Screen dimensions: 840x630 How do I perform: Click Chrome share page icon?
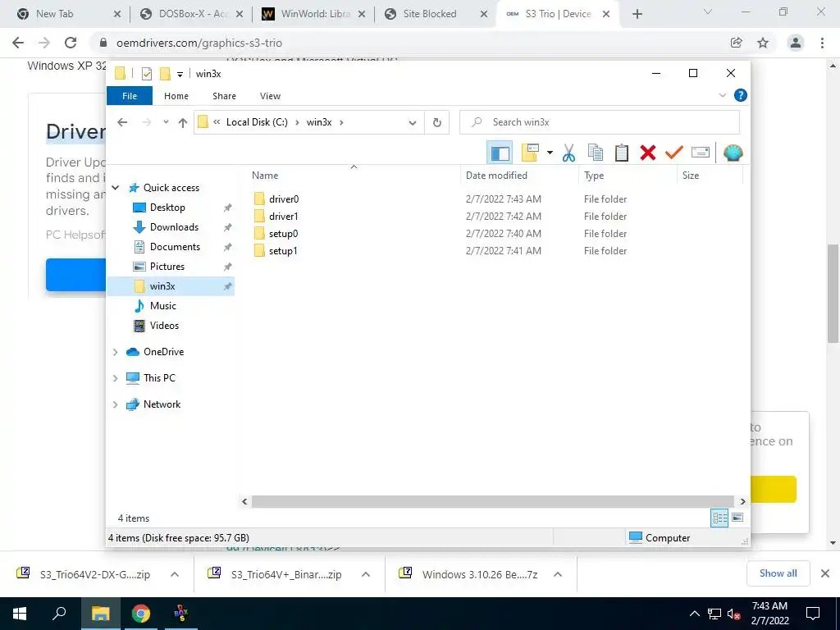[x=736, y=43]
